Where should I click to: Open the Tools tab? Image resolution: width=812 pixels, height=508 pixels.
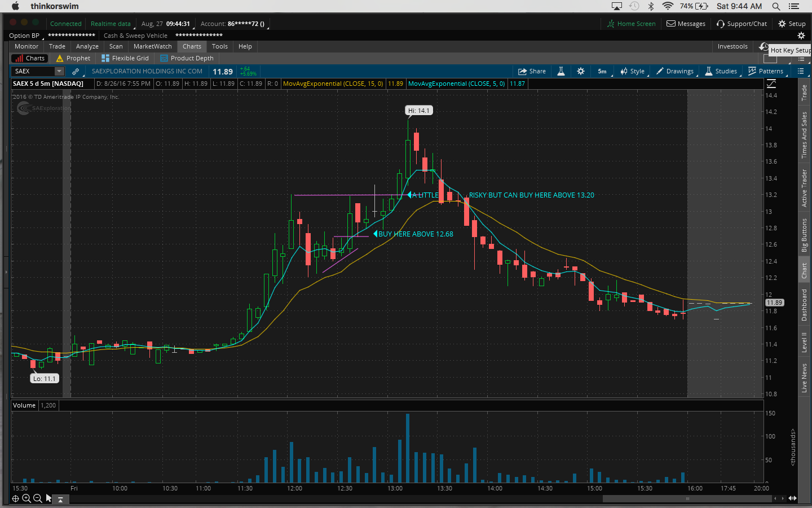coord(220,46)
